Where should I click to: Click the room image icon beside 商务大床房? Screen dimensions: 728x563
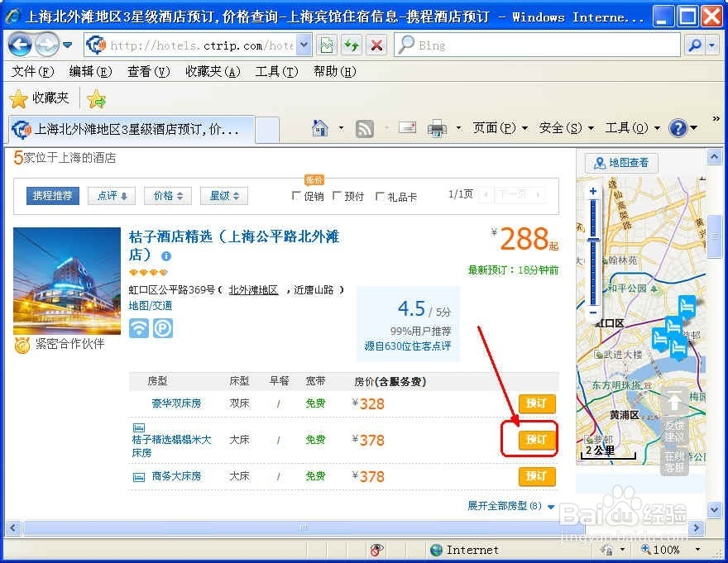tap(139, 477)
